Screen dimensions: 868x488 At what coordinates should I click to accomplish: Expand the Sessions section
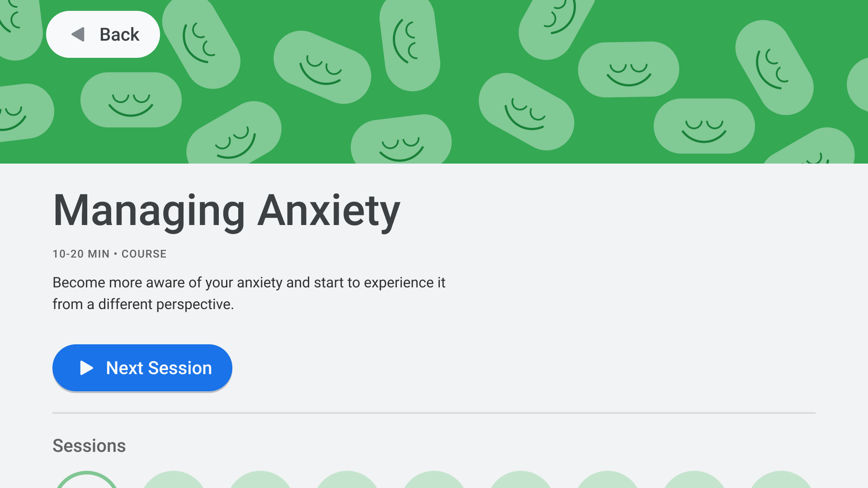click(89, 445)
